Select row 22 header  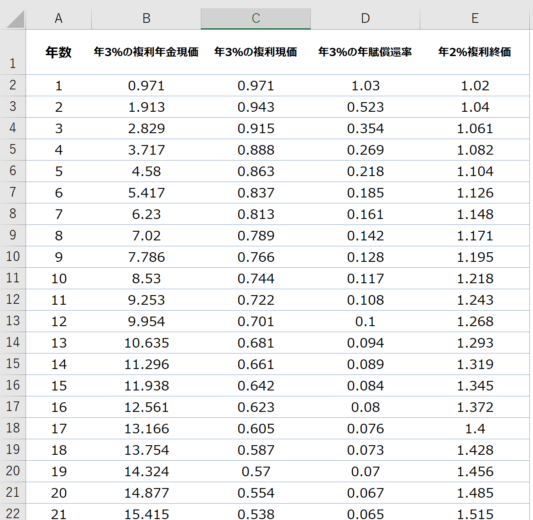[x=13, y=512]
